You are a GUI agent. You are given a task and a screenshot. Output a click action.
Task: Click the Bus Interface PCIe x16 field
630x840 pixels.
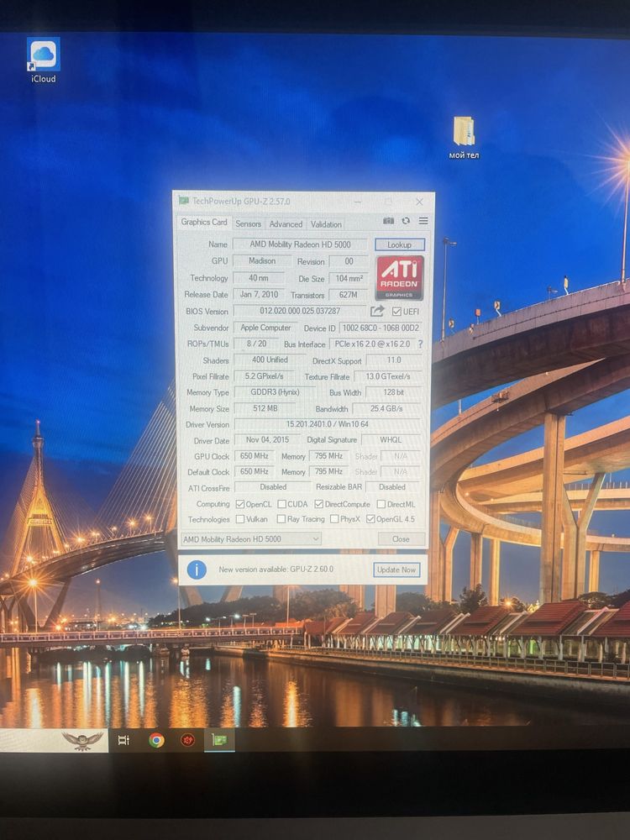point(373,344)
